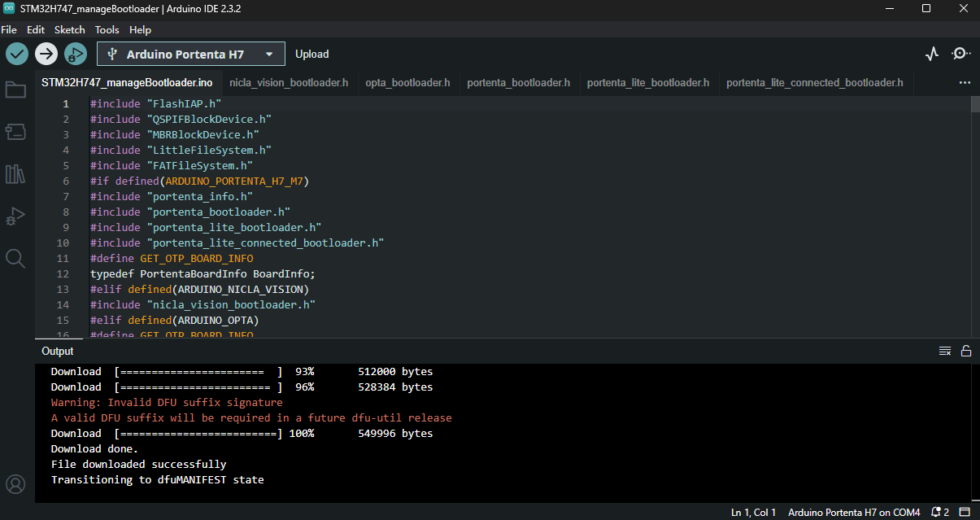Viewport: 980px width, 520px height.
Task: Open the Sketchbook folder panel
Action: point(15,90)
